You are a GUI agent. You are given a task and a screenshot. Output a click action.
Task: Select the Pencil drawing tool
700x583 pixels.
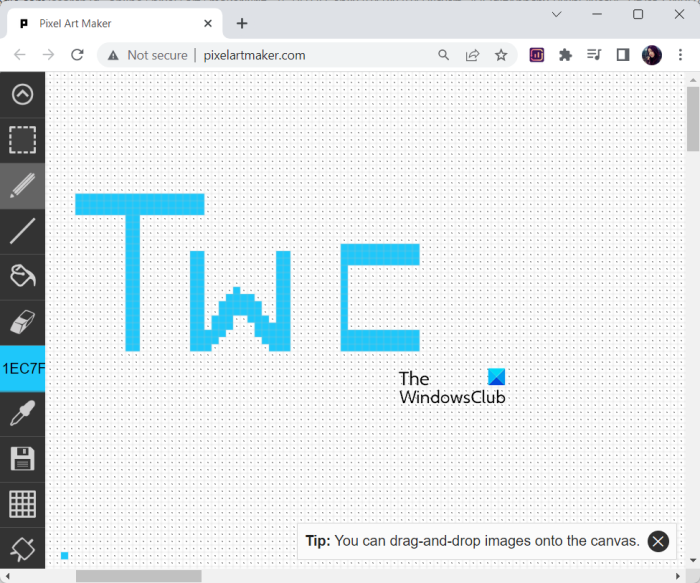point(22,185)
